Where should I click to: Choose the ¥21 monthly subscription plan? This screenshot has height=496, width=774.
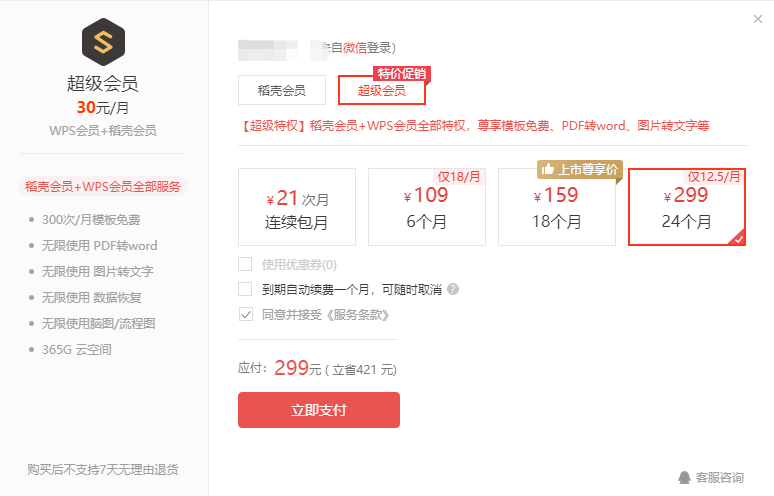tap(297, 207)
